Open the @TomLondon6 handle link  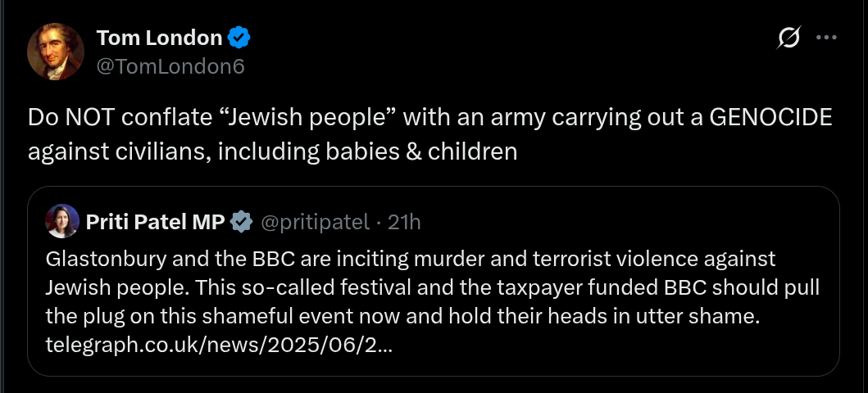[170, 65]
